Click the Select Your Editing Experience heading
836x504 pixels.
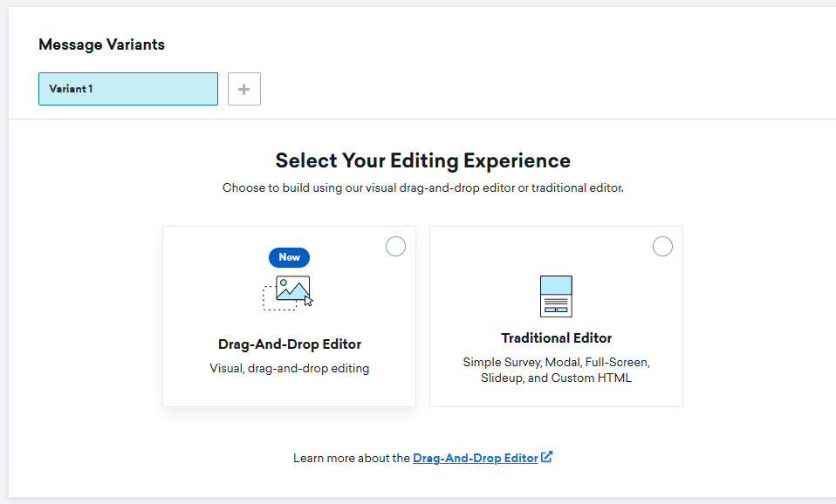422,160
